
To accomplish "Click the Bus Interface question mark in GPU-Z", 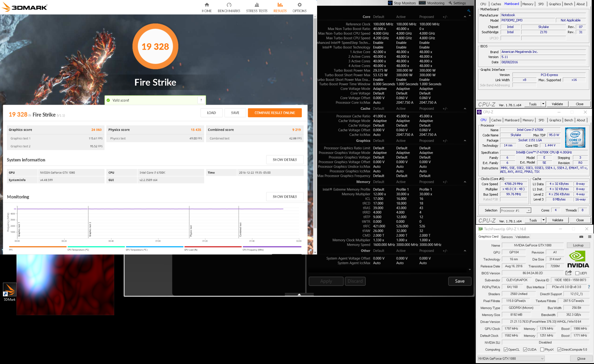I will [x=589, y=287].
